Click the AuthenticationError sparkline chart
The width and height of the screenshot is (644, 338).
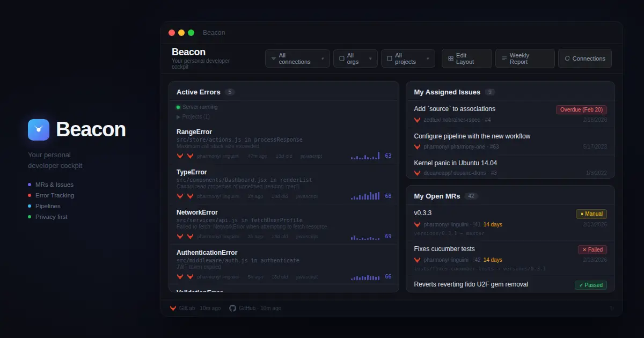(365, 277)
